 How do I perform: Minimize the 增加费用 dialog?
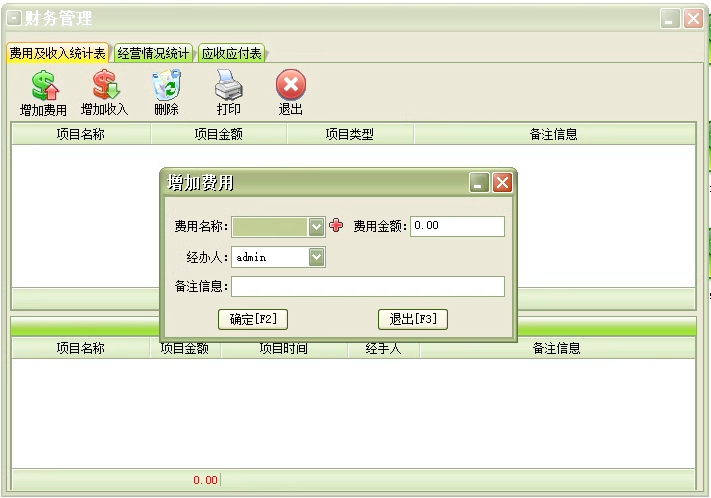pyautogui.click(x=479, y=183)
